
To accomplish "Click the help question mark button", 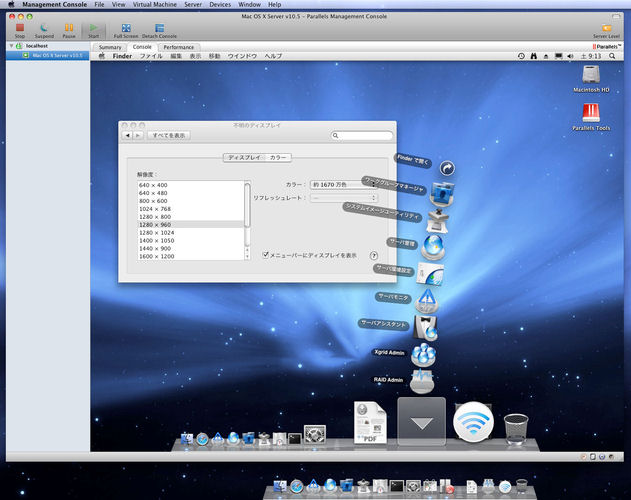I will pos(373,255).
